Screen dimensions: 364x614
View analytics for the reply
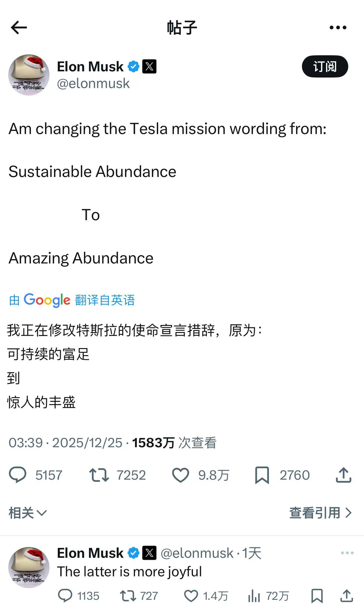tap(254, 596)
